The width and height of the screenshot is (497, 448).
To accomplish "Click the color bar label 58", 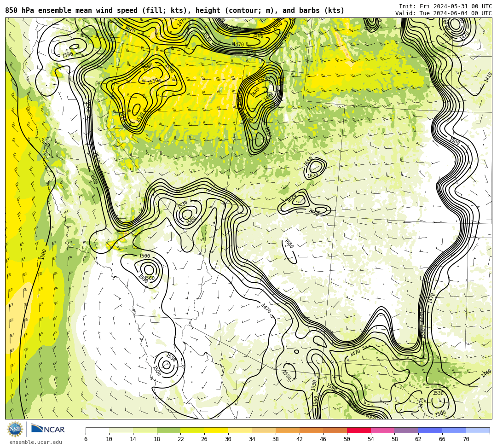I will [x=395, y=439].
